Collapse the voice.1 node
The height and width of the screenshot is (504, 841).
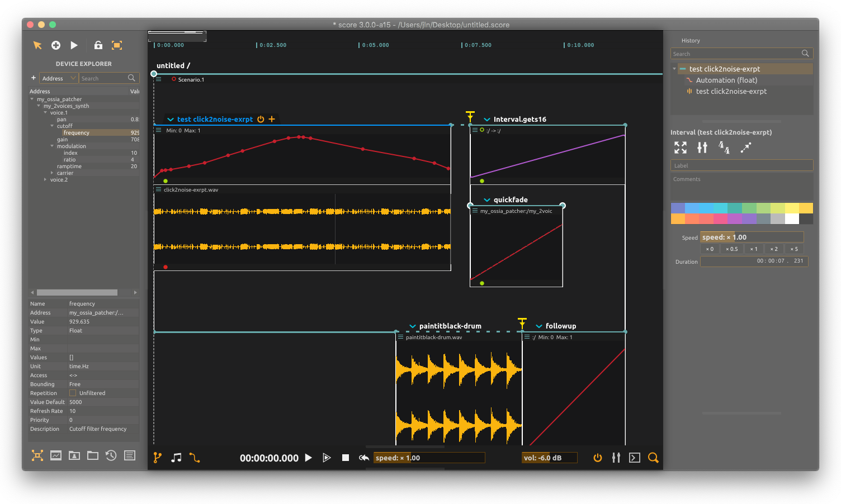coord(45,112)
